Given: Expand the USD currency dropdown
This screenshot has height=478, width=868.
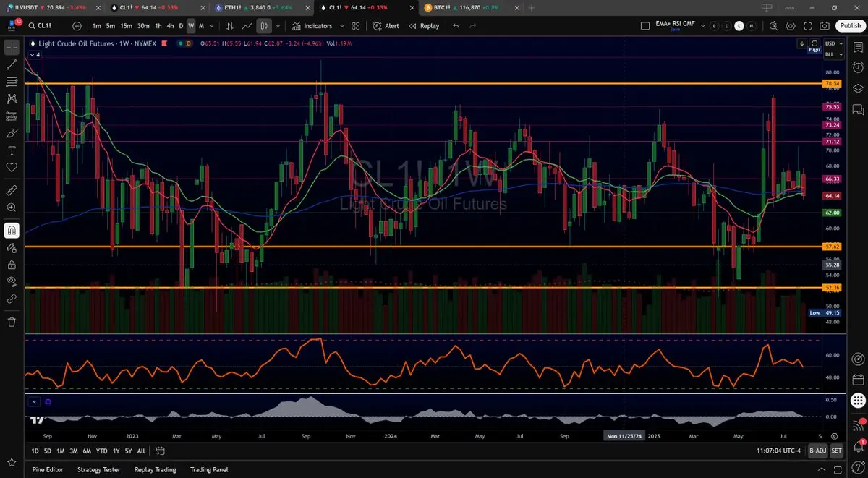Looking at the screenshot, I should (833, 44).
